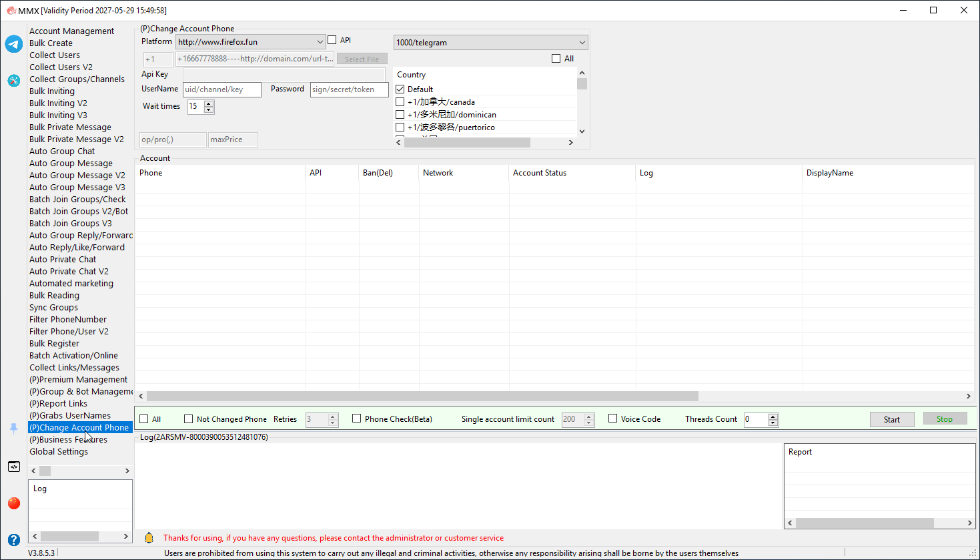The image size is (980, 560).
Task: Check the Not Changed Phone option
Action: coord(188,419)
